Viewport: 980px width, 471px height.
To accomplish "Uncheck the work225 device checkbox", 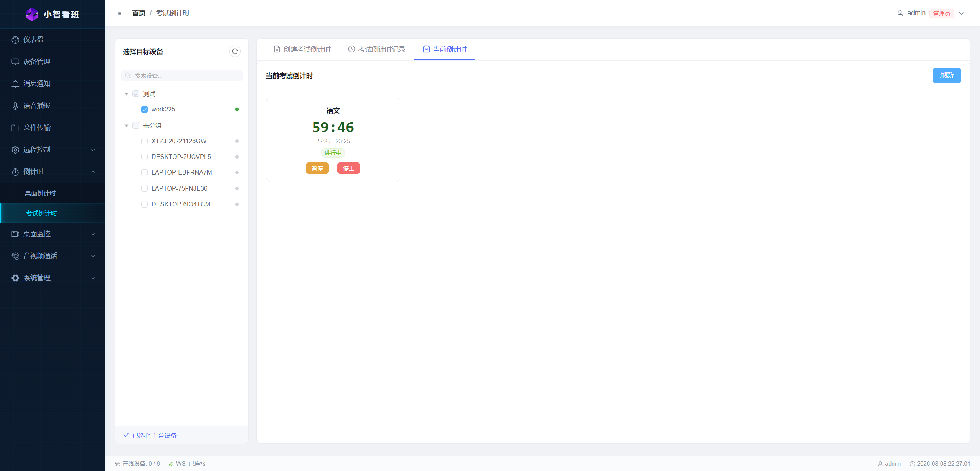I will click(144, 110).
